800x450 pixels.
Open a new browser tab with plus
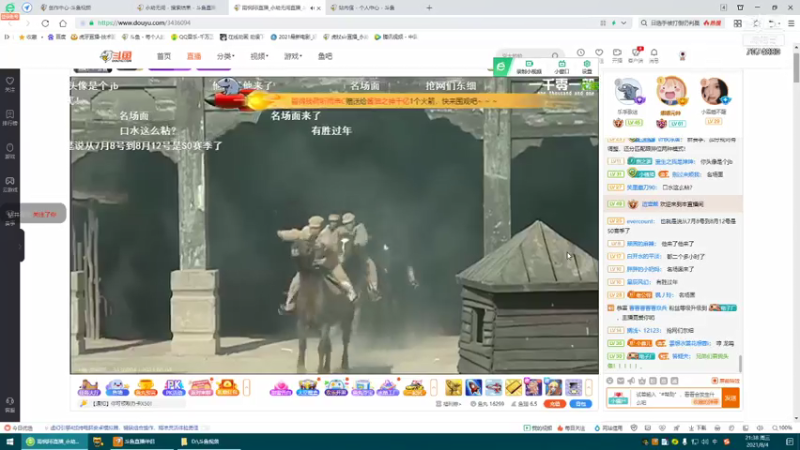[429, 8]
